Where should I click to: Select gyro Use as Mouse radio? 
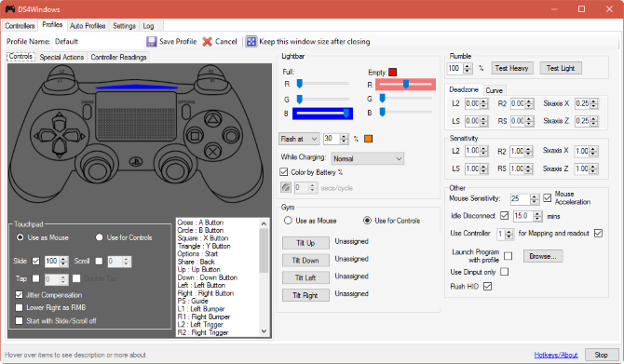coord(288,221)
